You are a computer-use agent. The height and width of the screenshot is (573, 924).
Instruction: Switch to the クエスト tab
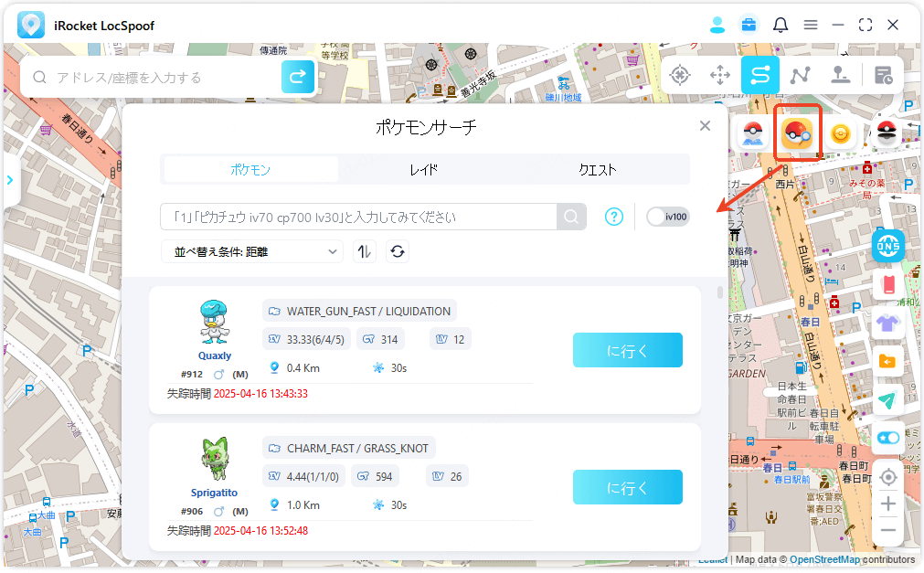click(x=598, y=170)
